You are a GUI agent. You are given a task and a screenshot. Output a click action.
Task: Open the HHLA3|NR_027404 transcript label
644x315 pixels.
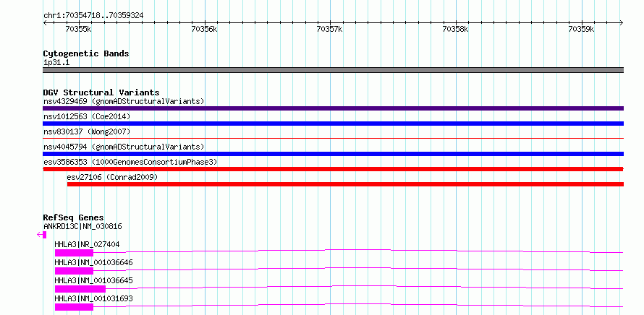coord(87,244)
